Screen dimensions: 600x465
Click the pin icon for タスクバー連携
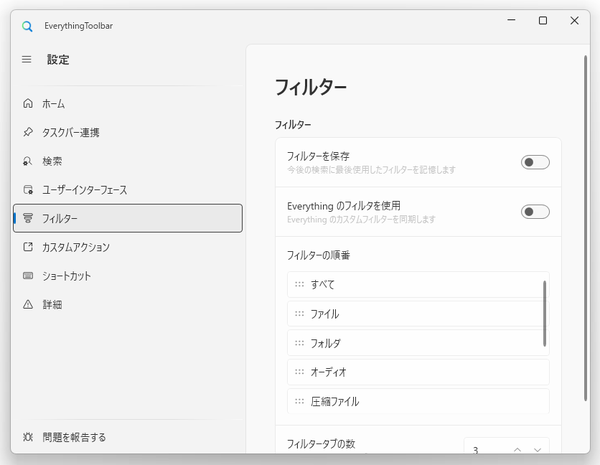(x=28, y=132)
